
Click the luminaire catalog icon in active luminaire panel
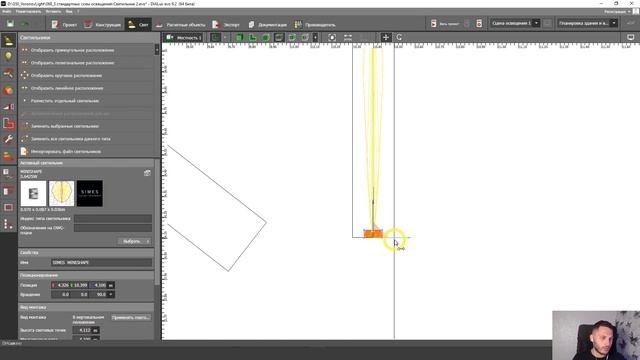click(x=147, y=173)
